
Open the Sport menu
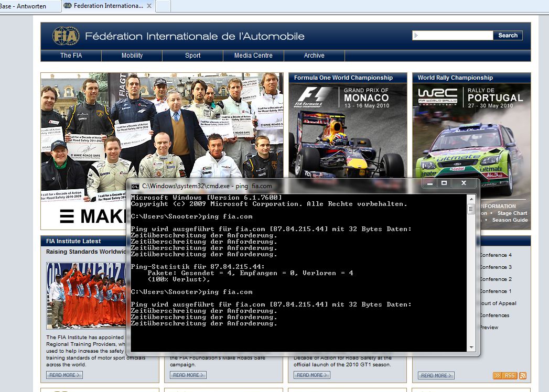pos(192,56)
